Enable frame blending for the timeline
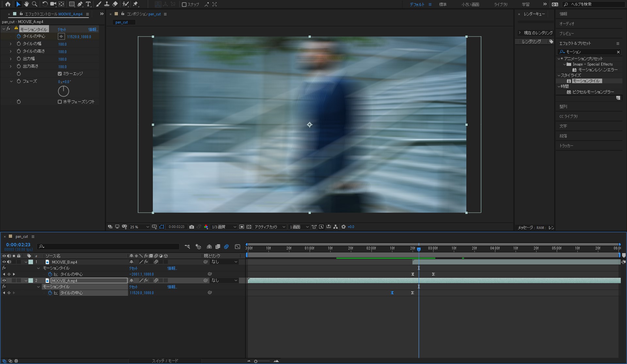This screenshot has height=364, width=627. [218, 247]
